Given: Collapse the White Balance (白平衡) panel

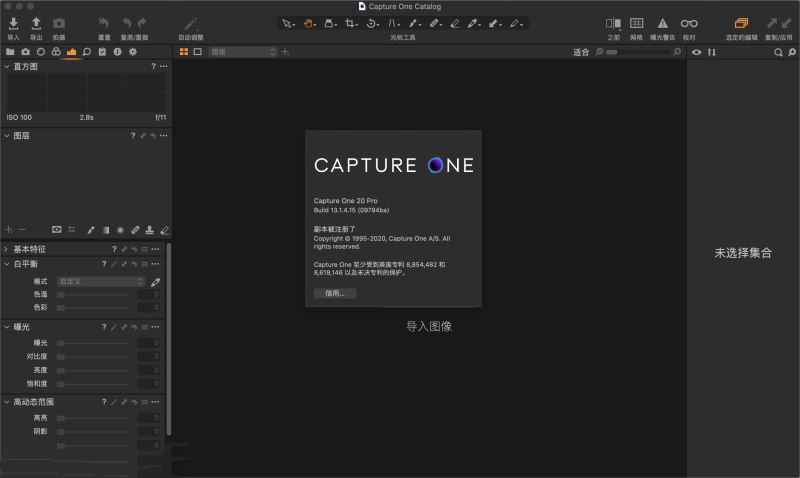Looking at the screenshot, I should [7, 264].
